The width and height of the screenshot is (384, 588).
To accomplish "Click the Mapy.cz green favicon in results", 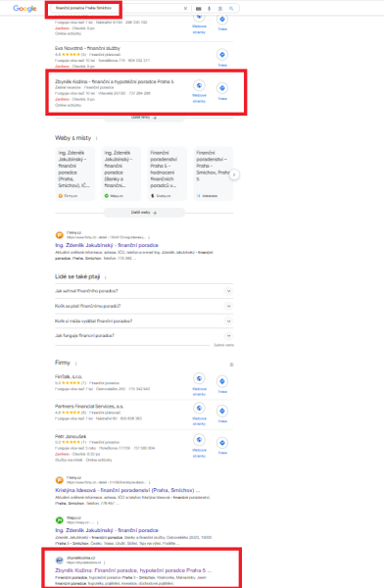I will [59, 520].
